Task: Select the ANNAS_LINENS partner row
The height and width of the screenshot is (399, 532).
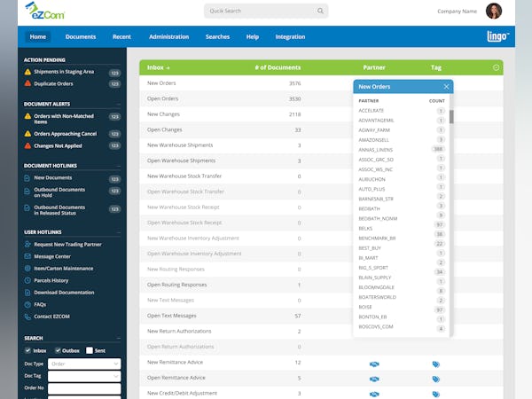Action: coord(402,150)
